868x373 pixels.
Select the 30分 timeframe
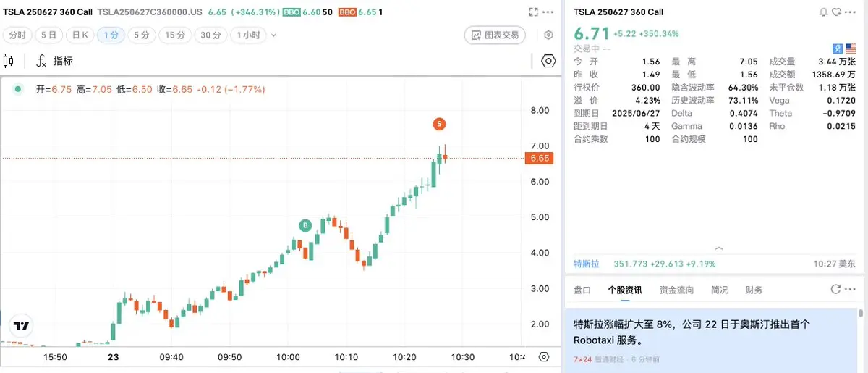pos(210,35)
